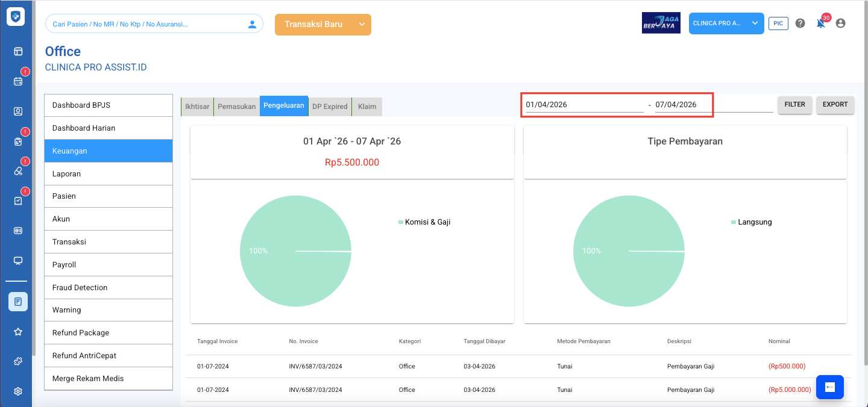Switch to the Pemasukan tab
The width and height of the screenshot is (868, 407).
click(237, 107)
